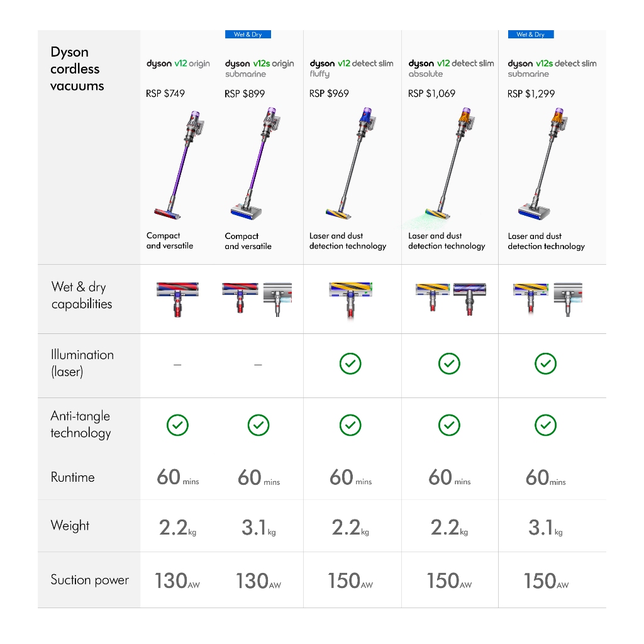Screen dimensions: 644x644
Task: Click the 3.1 kg weight for V12s Origin
Action: pyautogui.click(x=258, y=528)
